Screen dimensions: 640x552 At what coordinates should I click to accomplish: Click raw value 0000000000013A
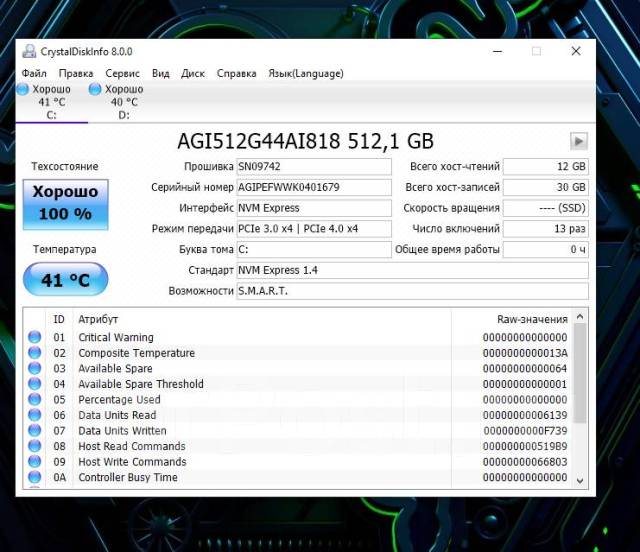[525, 353]
